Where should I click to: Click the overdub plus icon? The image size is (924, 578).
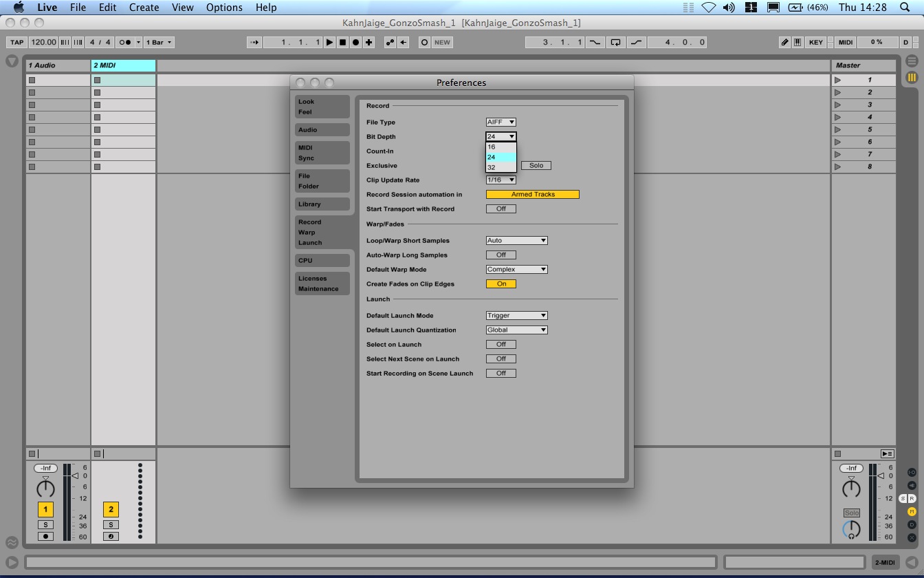[x=369, y=42]
